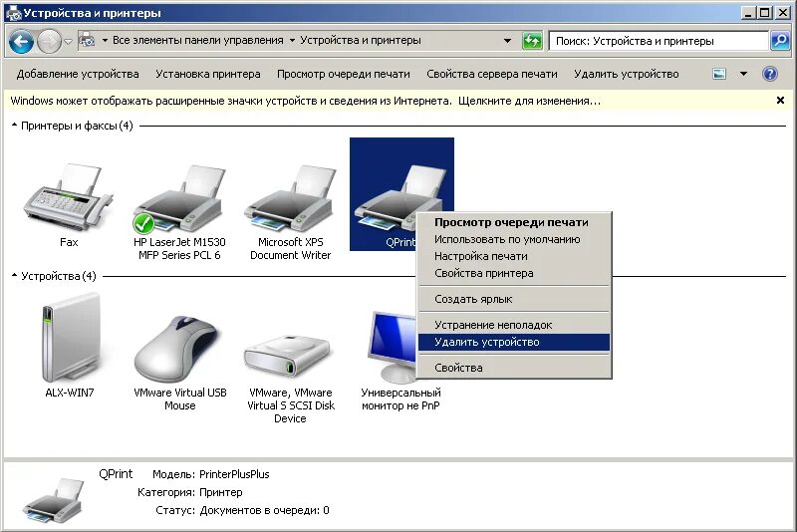Open recent pages dropdown next to Forward
The height and width of the screenshot is (532, 797).
[68, 41]
